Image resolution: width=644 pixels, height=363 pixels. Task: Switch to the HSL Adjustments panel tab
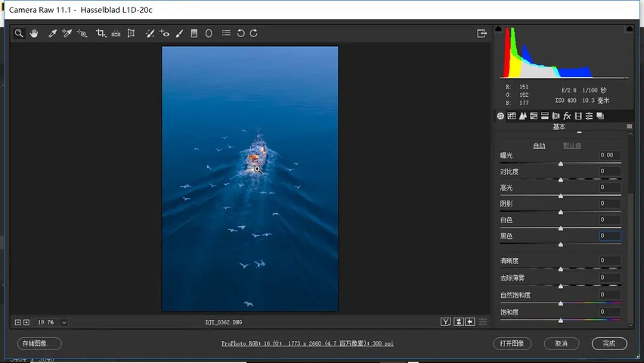click(x=534, y=116)
